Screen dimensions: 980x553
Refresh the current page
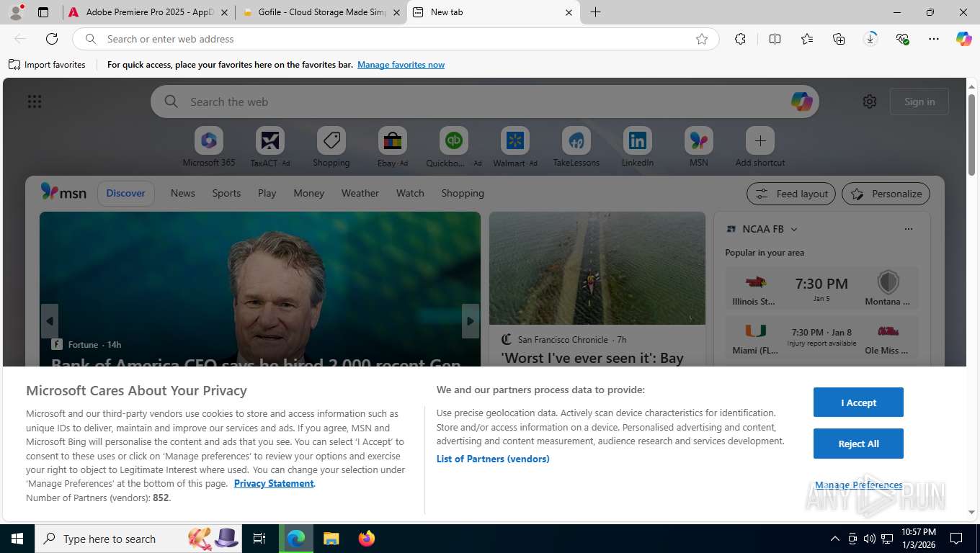pos(52,39)
